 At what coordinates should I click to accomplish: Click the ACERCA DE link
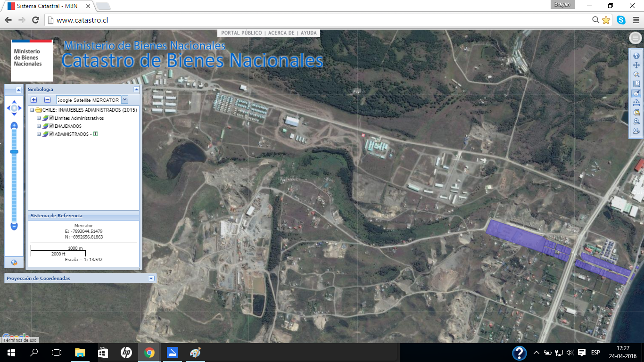click(281, 33)
